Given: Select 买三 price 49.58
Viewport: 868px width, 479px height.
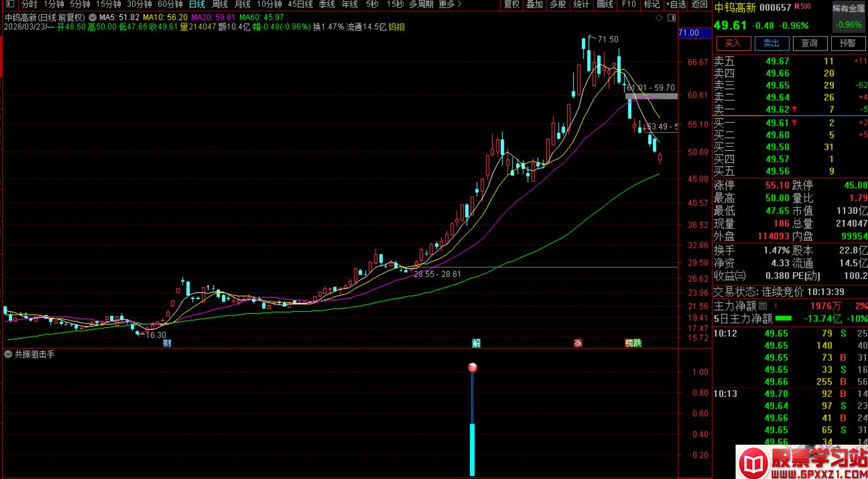Looking at the screenshot, I should pos(777,147).
